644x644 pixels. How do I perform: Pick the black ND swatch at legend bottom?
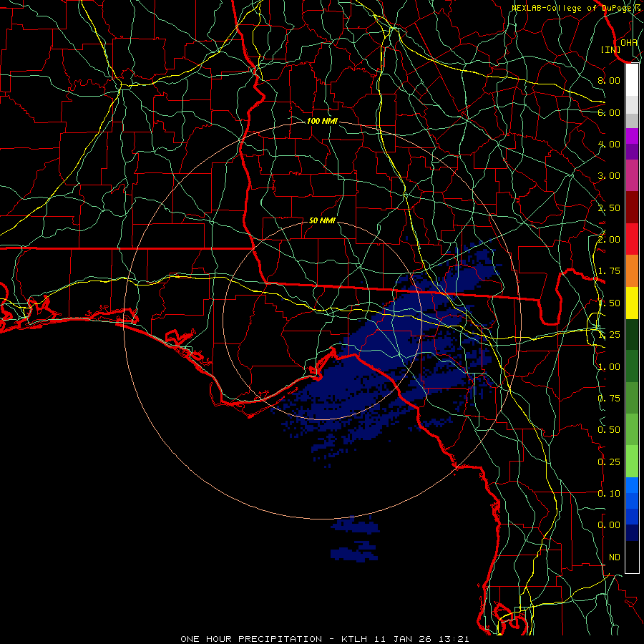point(632,557)
